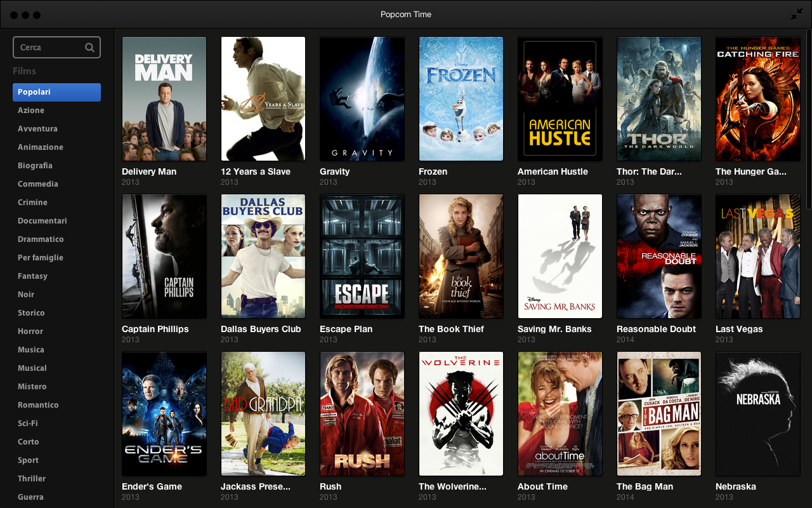Image resolution: width=812 pixels, height=508 pixels.
Task: Open the Delivery Man poster
Action: 164,98
